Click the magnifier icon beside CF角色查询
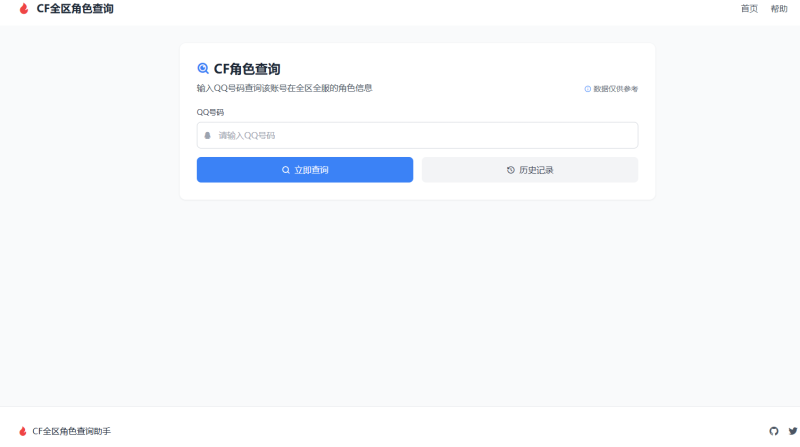The width and height of the screenshot is (800, 447). click(x=203, y=68)
